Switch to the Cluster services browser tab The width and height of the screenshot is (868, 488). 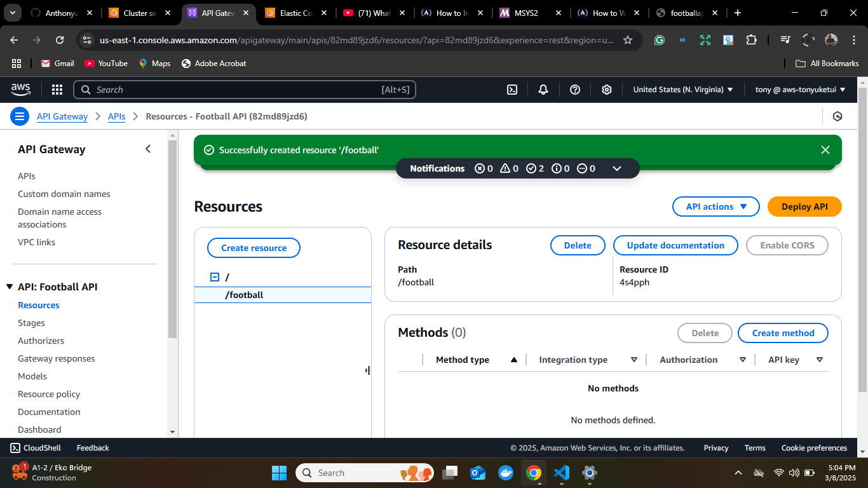point(140,13)
